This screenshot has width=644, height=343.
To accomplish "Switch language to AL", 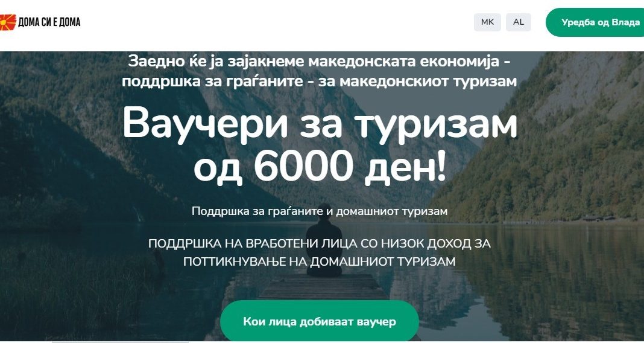I will (x=519, y=22).
